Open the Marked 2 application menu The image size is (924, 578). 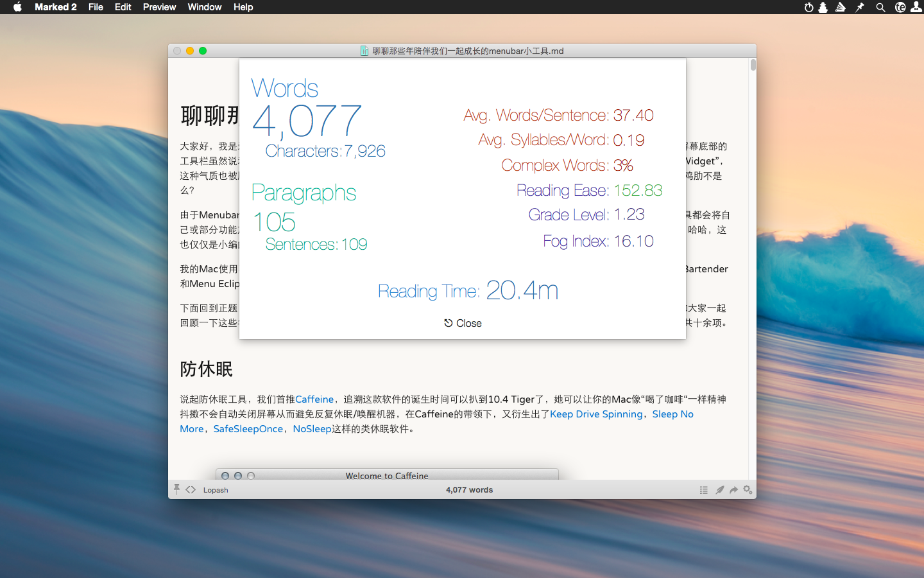click(x=56, y=7)
